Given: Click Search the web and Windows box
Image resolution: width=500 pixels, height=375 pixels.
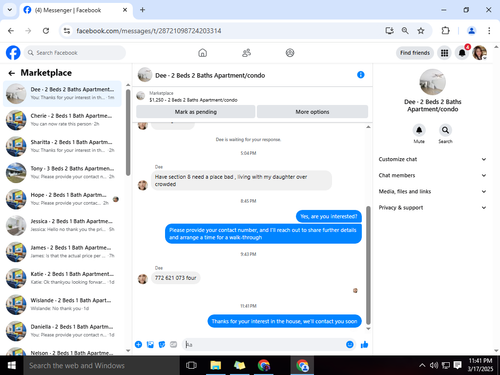Looking at the screenshot, I should point(102,365).
